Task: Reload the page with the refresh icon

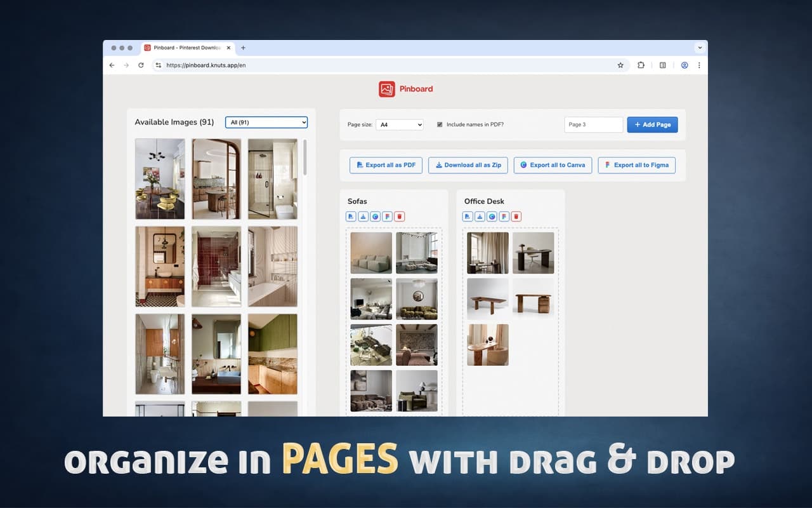Action: click(141, 65)
